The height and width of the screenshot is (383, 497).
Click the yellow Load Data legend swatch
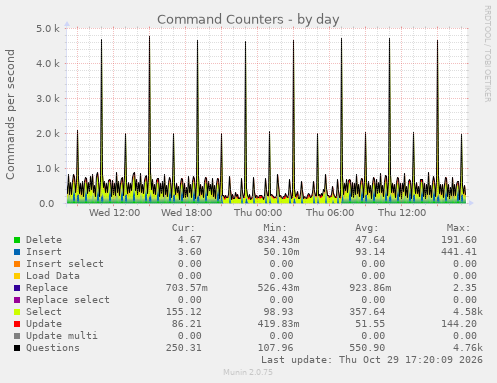[17, 276]
